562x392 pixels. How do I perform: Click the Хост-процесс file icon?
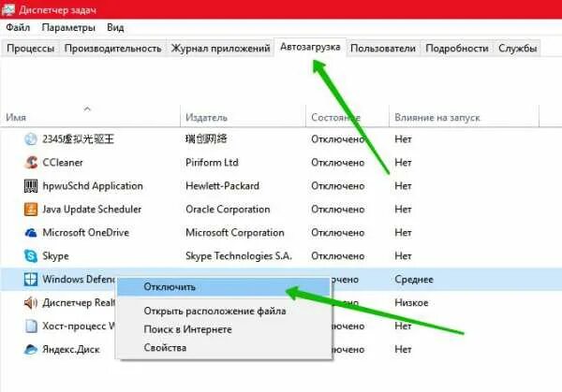pos(31,327)
